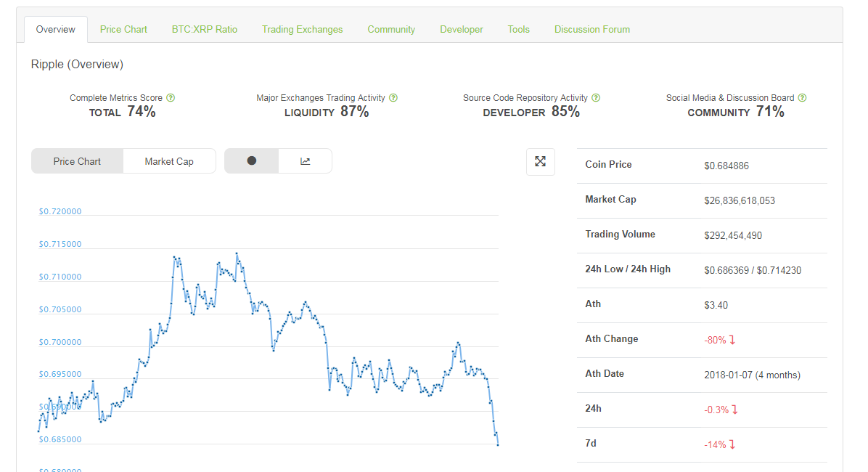Click the red down arrow beside -14%
The height and width of the screenshot is (472, 868).
point(732,444)
